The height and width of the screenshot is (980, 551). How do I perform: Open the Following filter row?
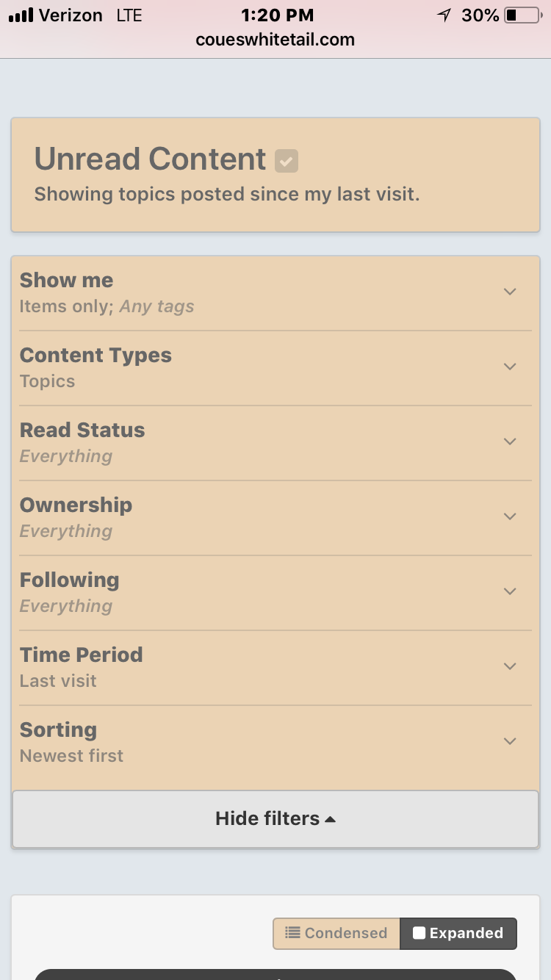[275, 592]
